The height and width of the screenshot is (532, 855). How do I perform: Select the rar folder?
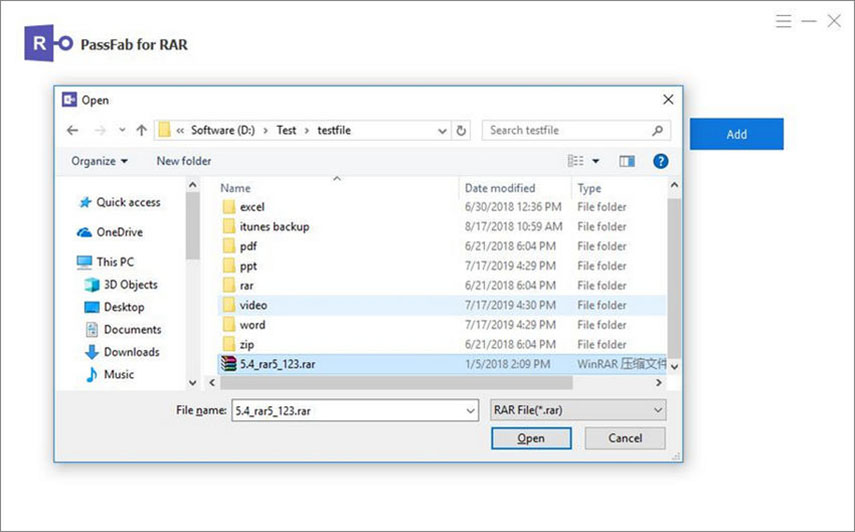[442, 286]
